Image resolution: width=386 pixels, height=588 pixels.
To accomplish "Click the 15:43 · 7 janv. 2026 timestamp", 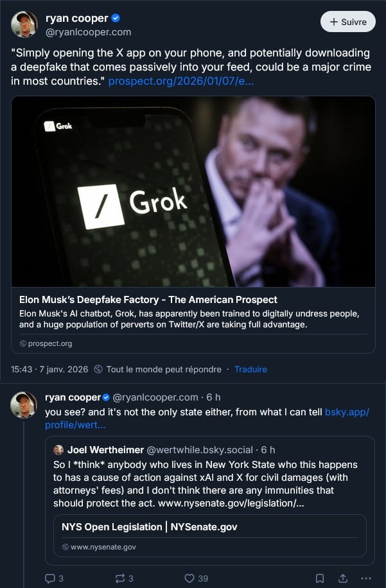I will 49,369.
